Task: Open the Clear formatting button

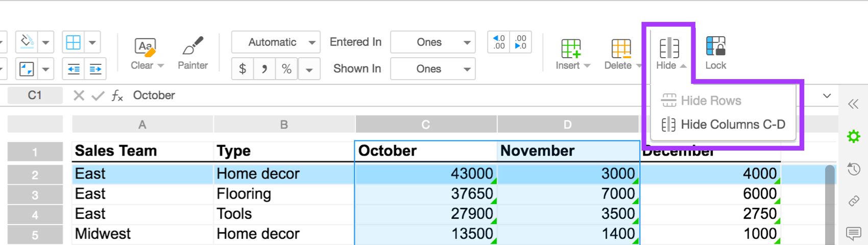Action: pos(146,53)
